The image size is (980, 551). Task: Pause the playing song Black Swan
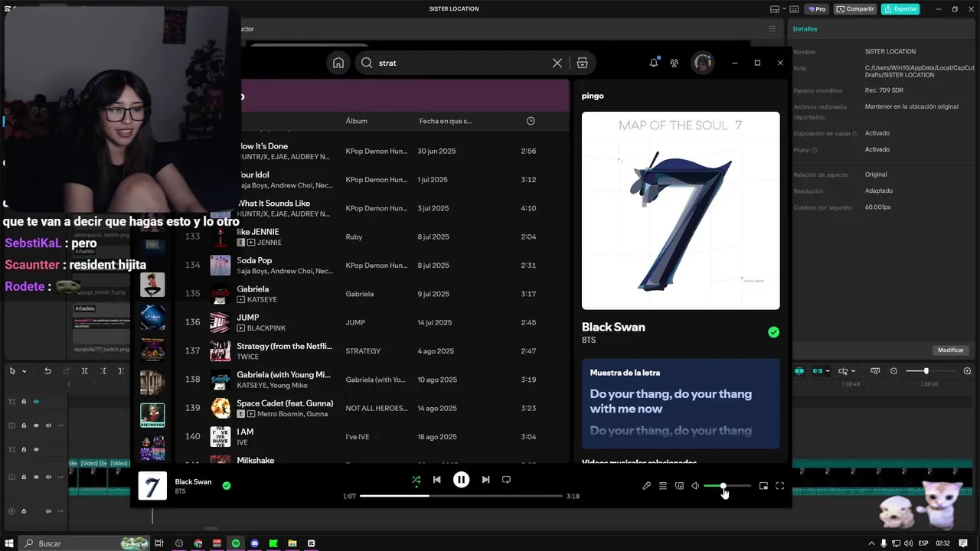click(x=461, y=480)
